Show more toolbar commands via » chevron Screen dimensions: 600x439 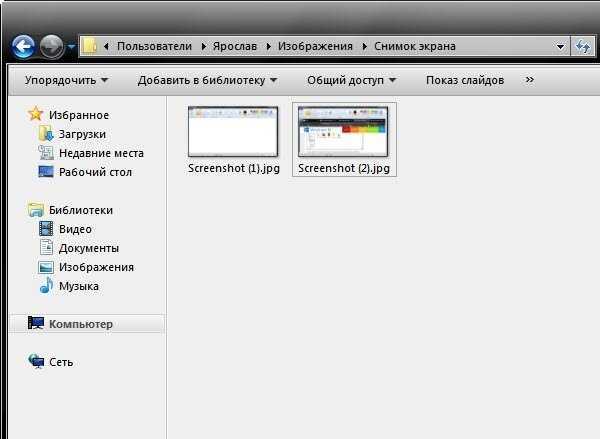click(530, 80)
